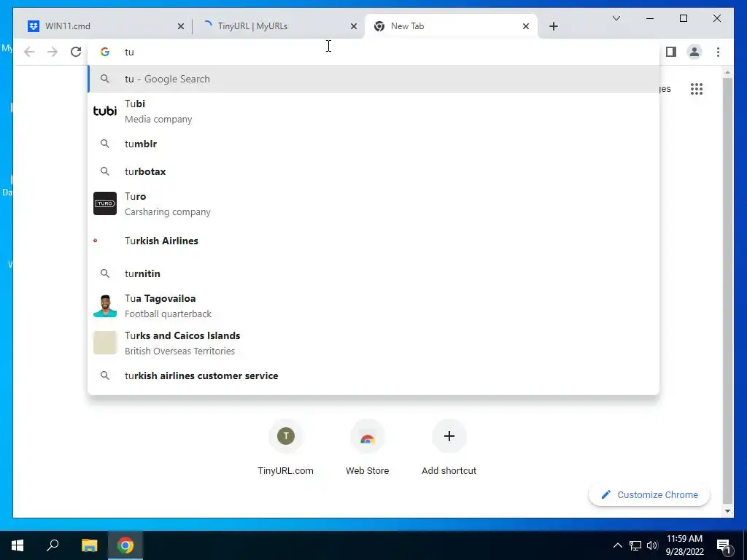Go forward to next page
Screen dimensions: 747x560
point(53,52)
